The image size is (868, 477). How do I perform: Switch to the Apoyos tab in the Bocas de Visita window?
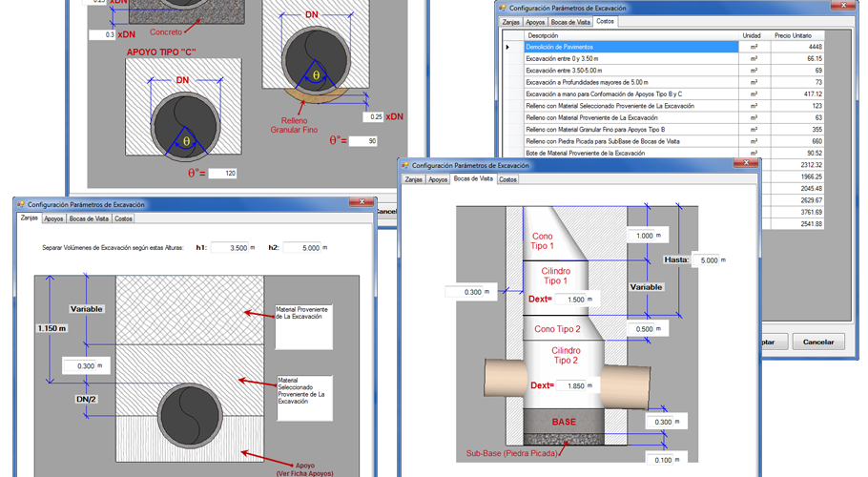click(438, 180)
